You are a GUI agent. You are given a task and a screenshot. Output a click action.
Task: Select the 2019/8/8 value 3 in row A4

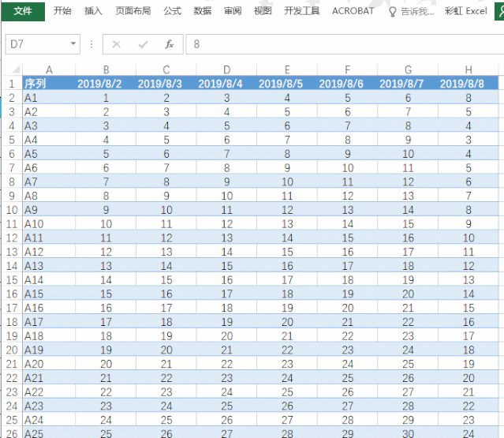[x=469, y=140]
